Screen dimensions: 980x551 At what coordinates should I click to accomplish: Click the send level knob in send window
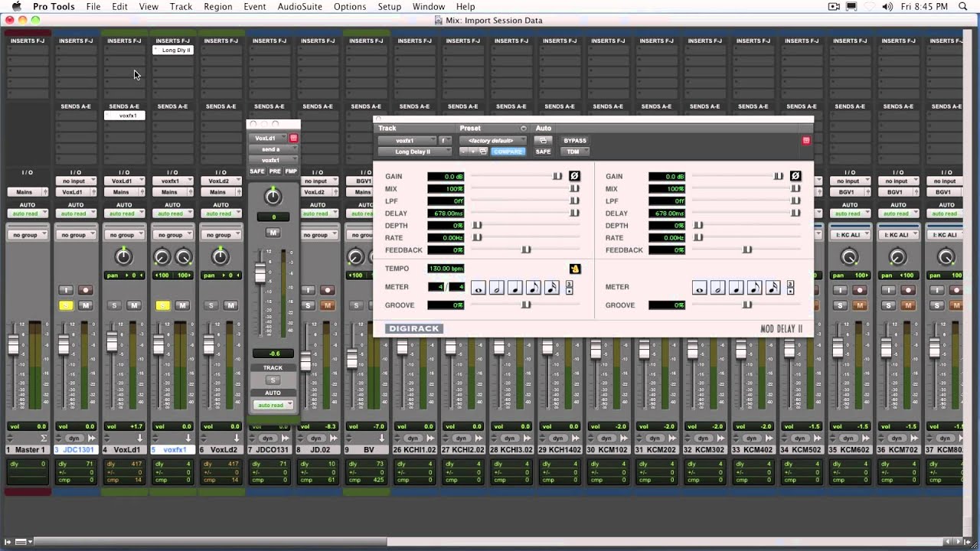coord(273,197)
